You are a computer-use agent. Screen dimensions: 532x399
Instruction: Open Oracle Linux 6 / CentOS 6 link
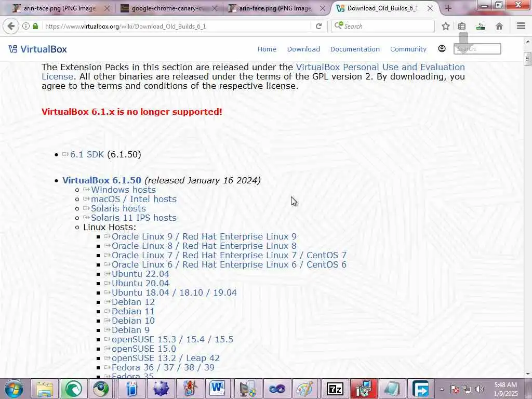click(x=229, y=264)
